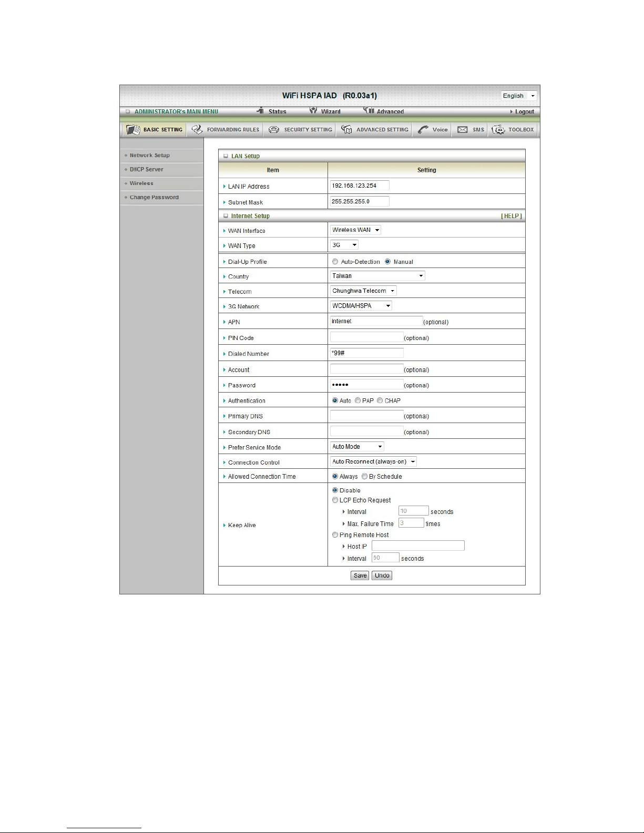Screen dimensions: 644x833
Task: Click the Undo button
Action: point(382,575)
